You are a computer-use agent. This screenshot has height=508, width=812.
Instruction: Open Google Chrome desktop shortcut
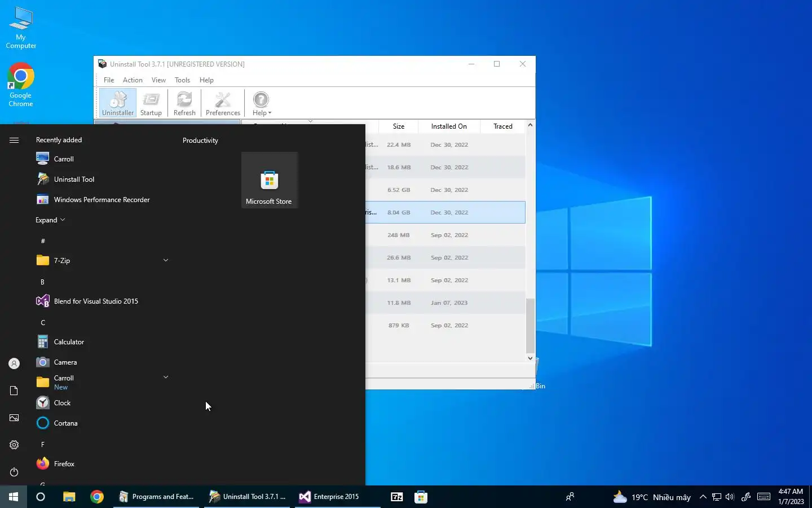(21, 85)
